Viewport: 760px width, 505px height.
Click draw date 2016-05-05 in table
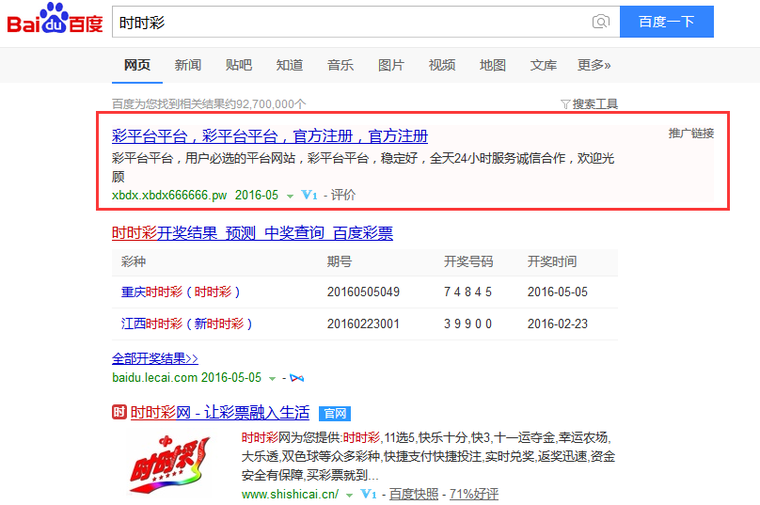557,292
